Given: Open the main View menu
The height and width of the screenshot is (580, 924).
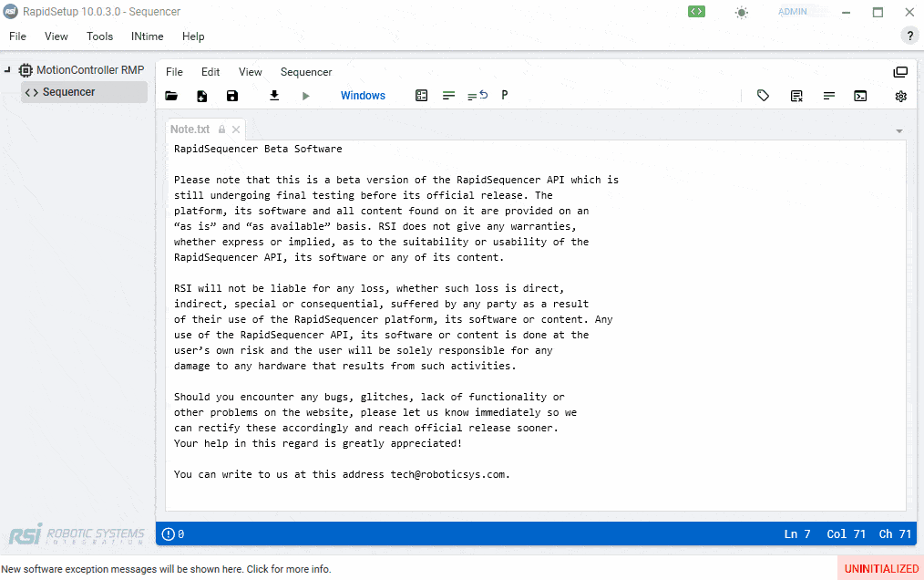Looking at the screenshot, I should coord(56,36).
